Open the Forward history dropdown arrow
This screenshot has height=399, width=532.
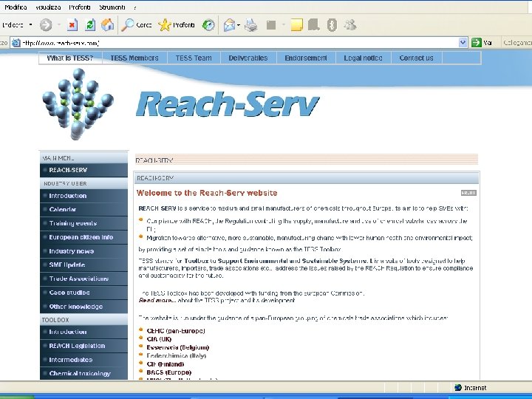point(58,25)
